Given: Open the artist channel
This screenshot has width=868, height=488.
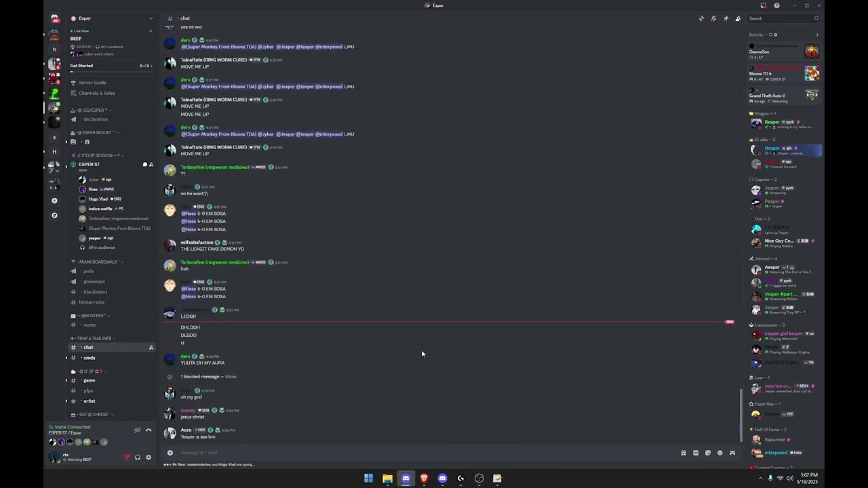Looking at the screenshot, I should (x=90, y=401).
